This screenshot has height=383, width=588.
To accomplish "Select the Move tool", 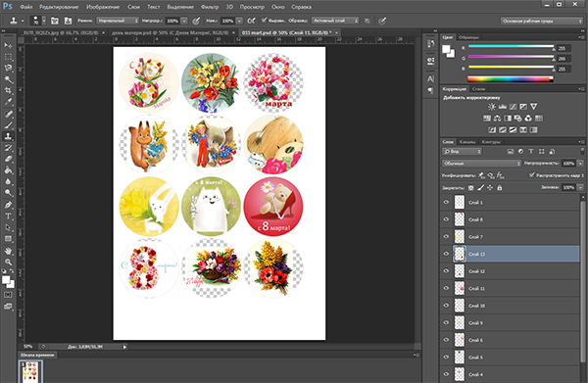I will click(x=8, y=45).
